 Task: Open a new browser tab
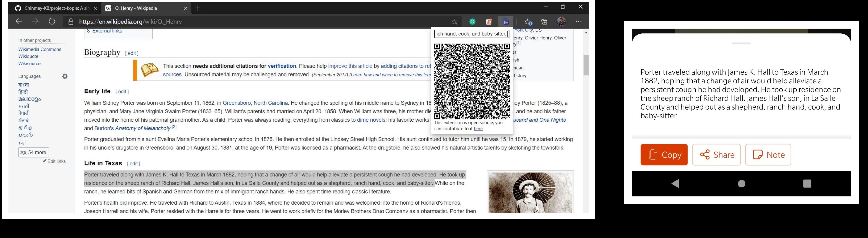[198, 8]
